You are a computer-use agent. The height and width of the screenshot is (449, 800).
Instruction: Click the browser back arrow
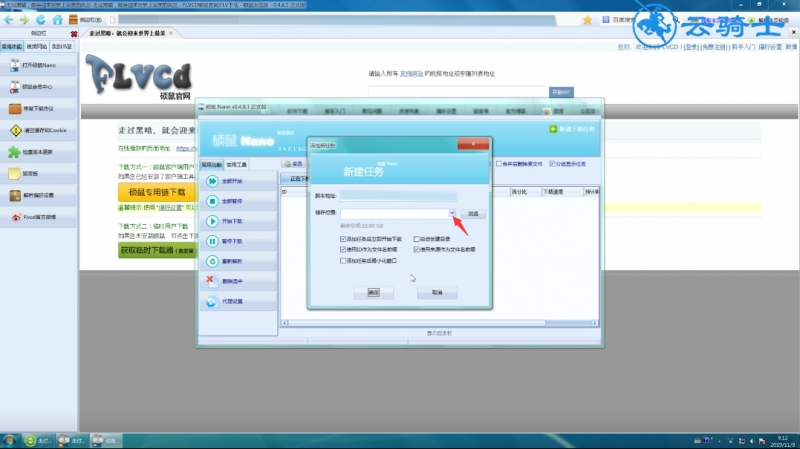click(x=9, y=19)
